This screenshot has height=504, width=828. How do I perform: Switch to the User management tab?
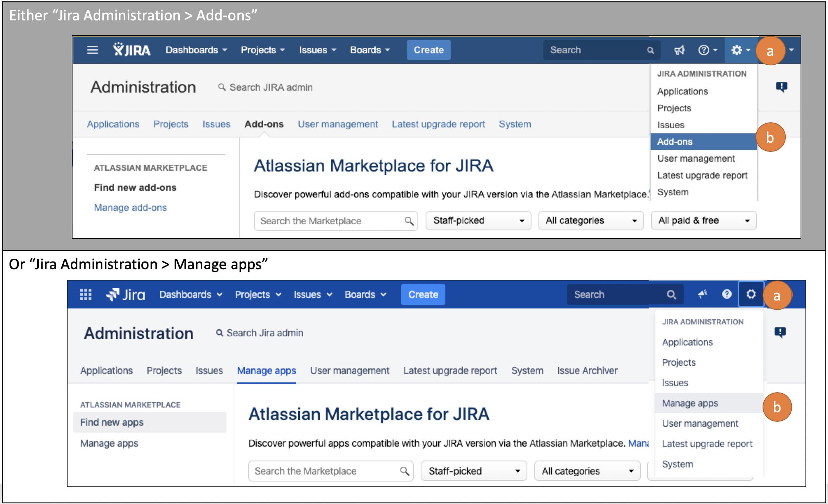click(338, 124)
